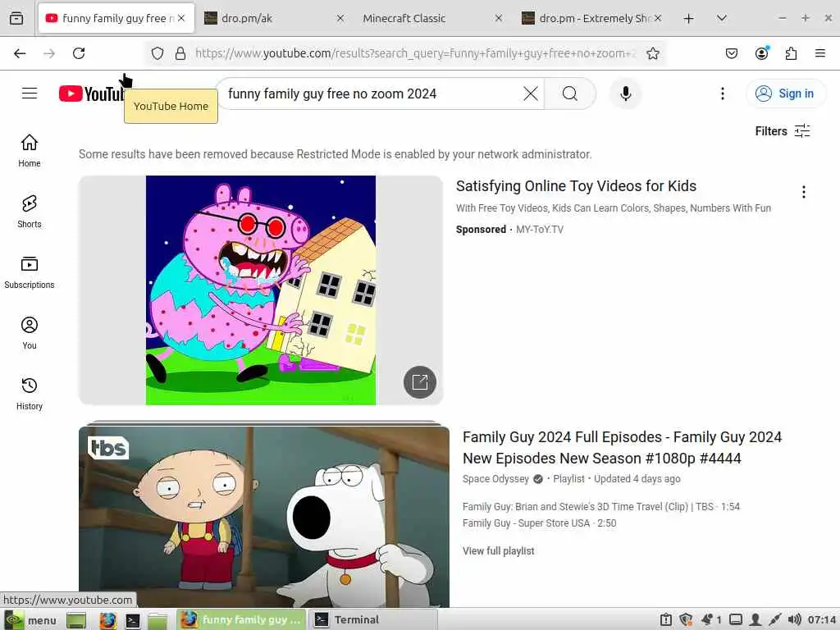Open the user account tray icon
Screen dimensions: 840x630
(x=756, y=620)
